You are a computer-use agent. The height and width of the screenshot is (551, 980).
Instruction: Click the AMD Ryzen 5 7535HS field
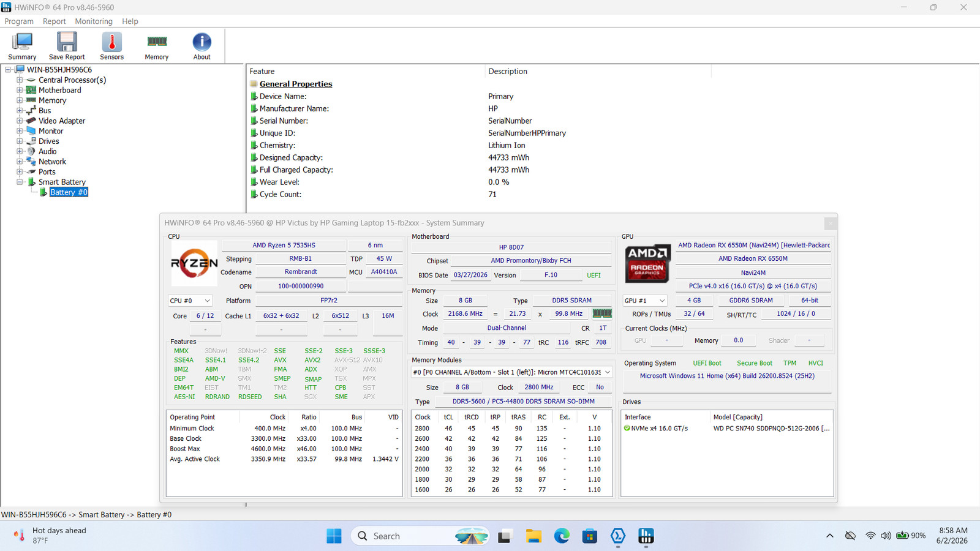284,245
